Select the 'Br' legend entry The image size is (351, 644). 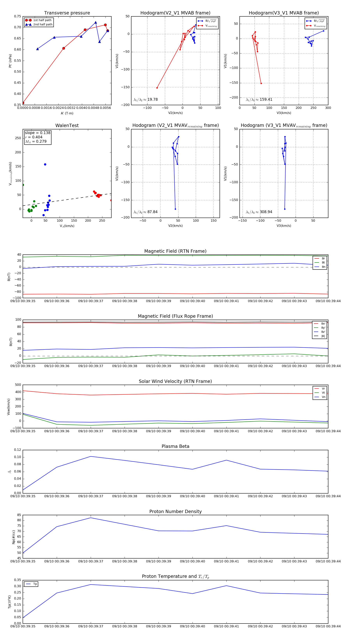320,259
